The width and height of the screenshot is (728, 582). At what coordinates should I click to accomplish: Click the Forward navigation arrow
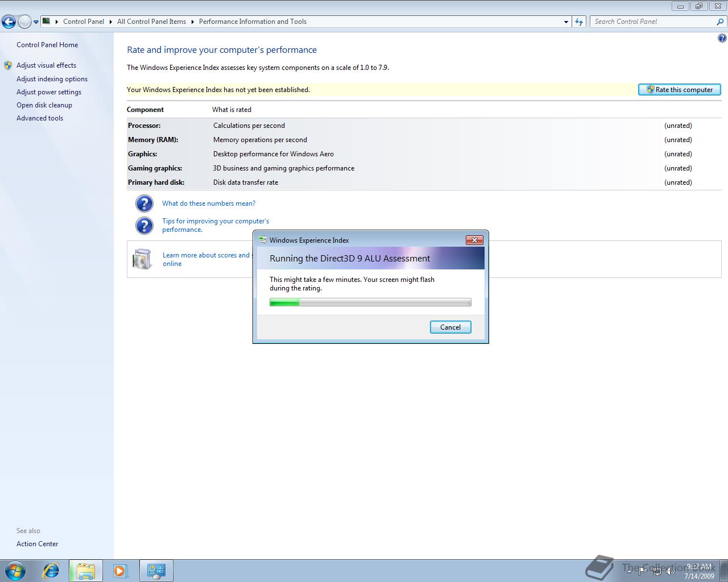point(24,22)
